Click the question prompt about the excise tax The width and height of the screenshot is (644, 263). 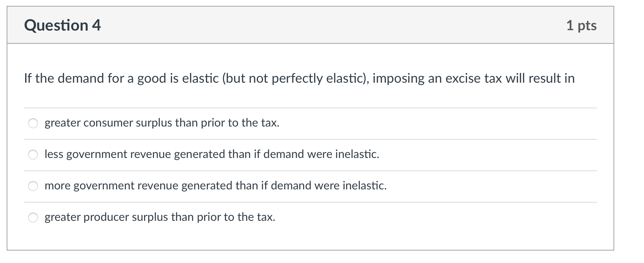point(299,78)
